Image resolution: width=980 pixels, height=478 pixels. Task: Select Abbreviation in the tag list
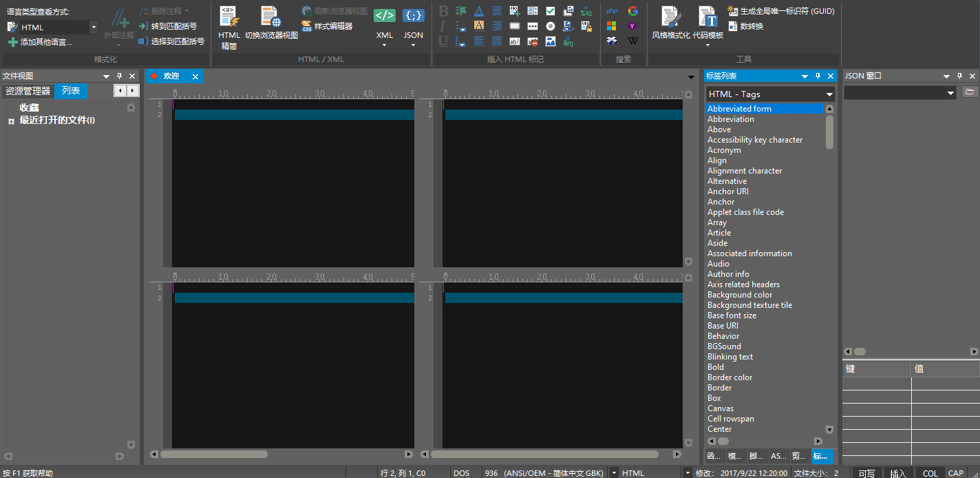730,118
